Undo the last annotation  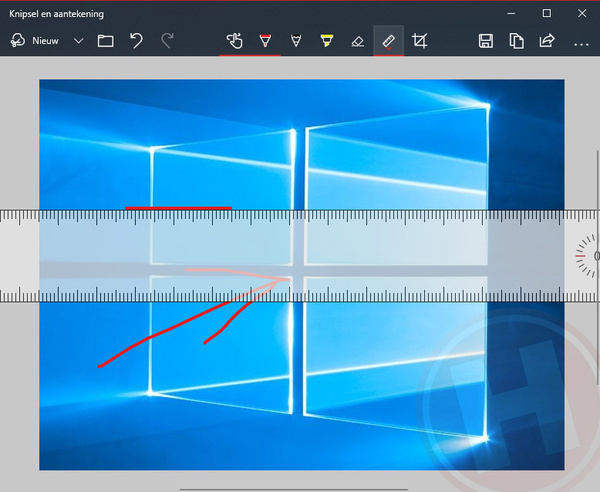136,41
